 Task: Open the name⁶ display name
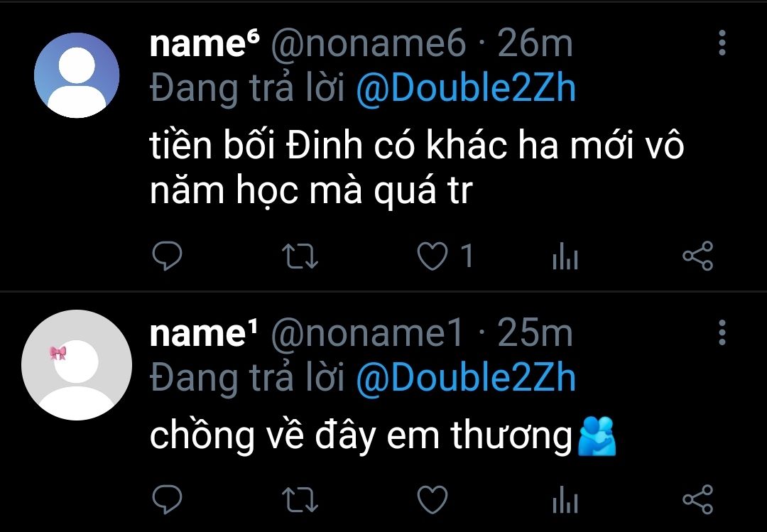[205, 43]
